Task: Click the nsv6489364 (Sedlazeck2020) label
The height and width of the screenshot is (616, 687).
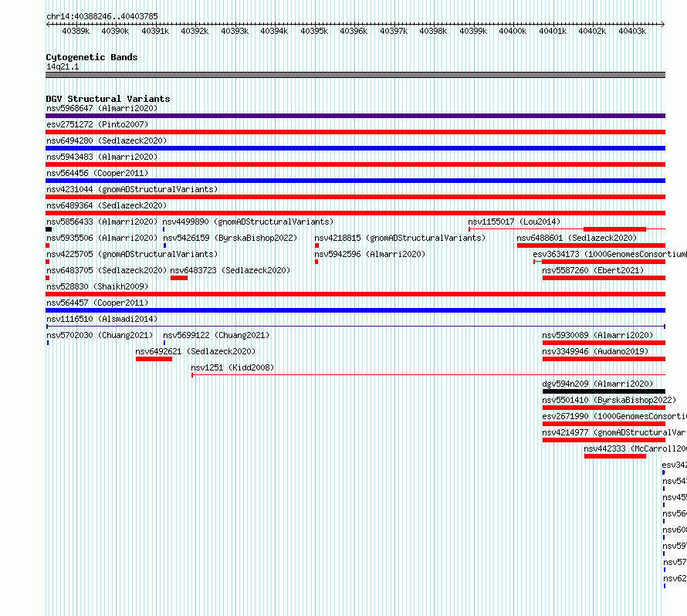Action: [x=107, y=205]
